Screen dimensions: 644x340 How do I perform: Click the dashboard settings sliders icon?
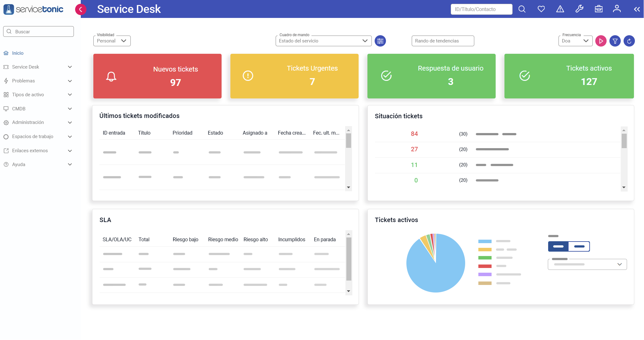click(x=380, y=41)
